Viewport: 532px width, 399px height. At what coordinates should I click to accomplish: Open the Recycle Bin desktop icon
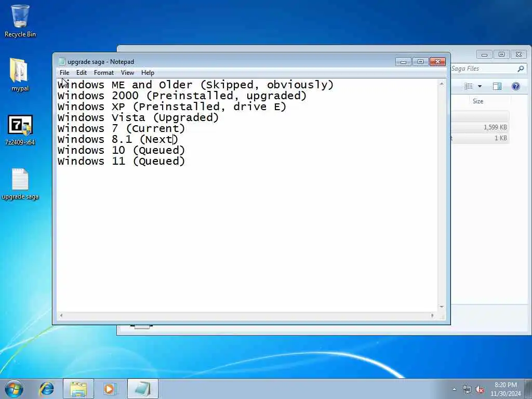[20, 20]
